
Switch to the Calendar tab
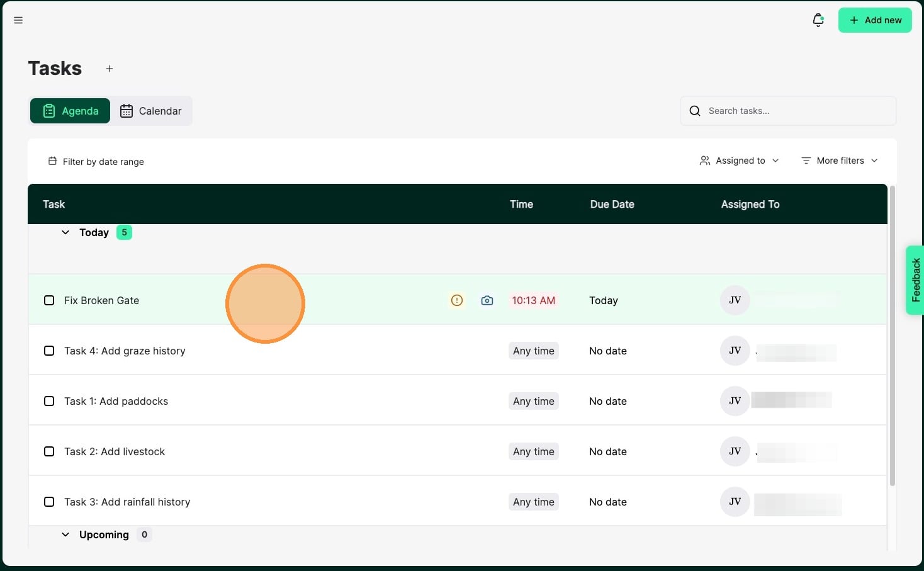click(151, 111)
